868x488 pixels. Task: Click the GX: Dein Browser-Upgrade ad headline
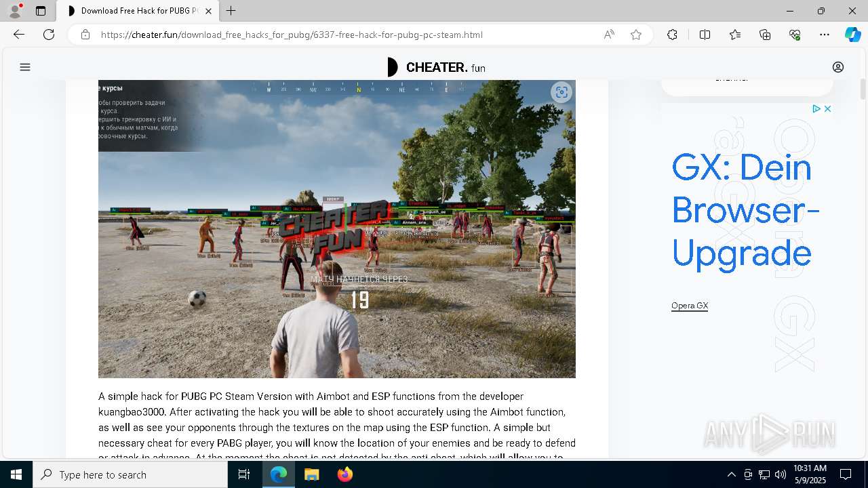[x=745, y=210]
